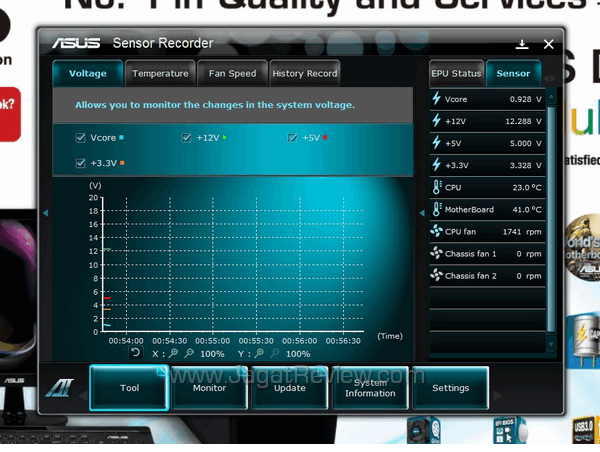Click the CPU temperature thermometer icon

(x=436, y=187)
